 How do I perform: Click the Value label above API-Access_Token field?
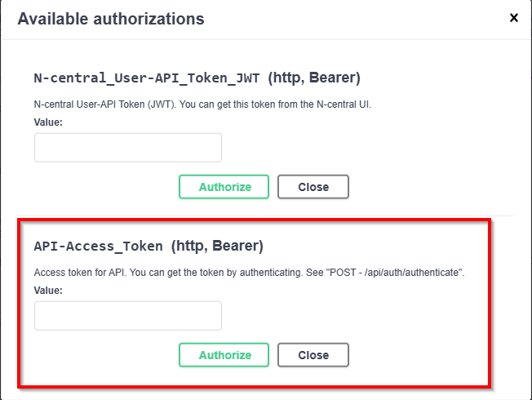tap(48, 290)
